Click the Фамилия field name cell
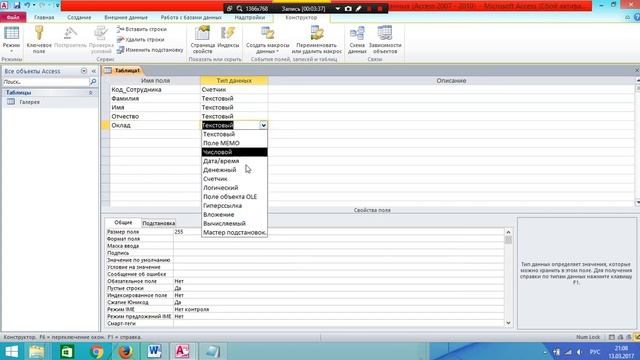This screenshot has height=360, width=640. coord(155,98)
